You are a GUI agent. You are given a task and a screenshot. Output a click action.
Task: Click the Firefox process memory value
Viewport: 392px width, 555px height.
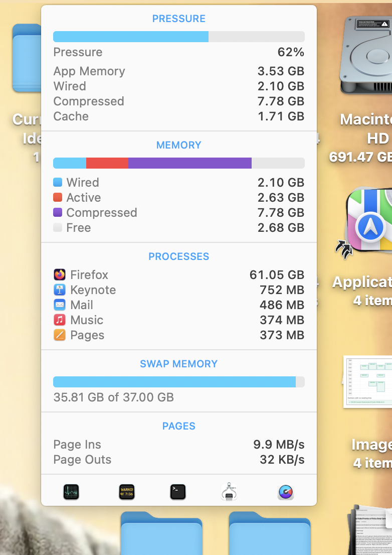(277, 274)
